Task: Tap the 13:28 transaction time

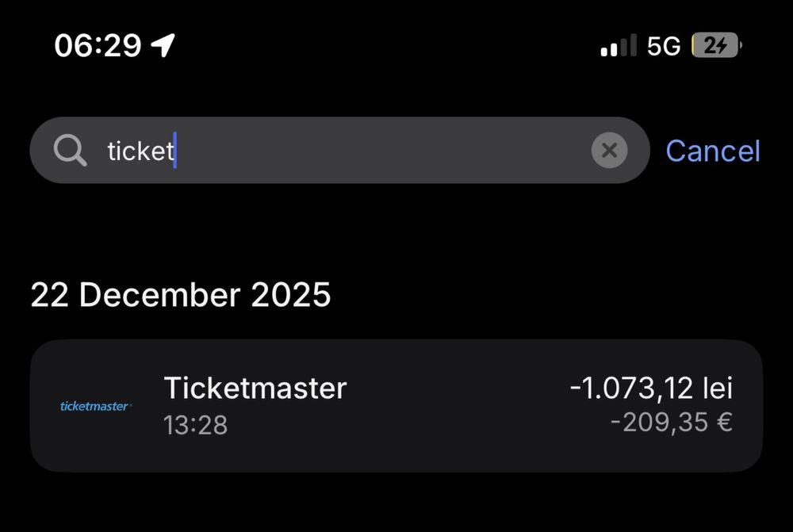Action: (195, 426)
